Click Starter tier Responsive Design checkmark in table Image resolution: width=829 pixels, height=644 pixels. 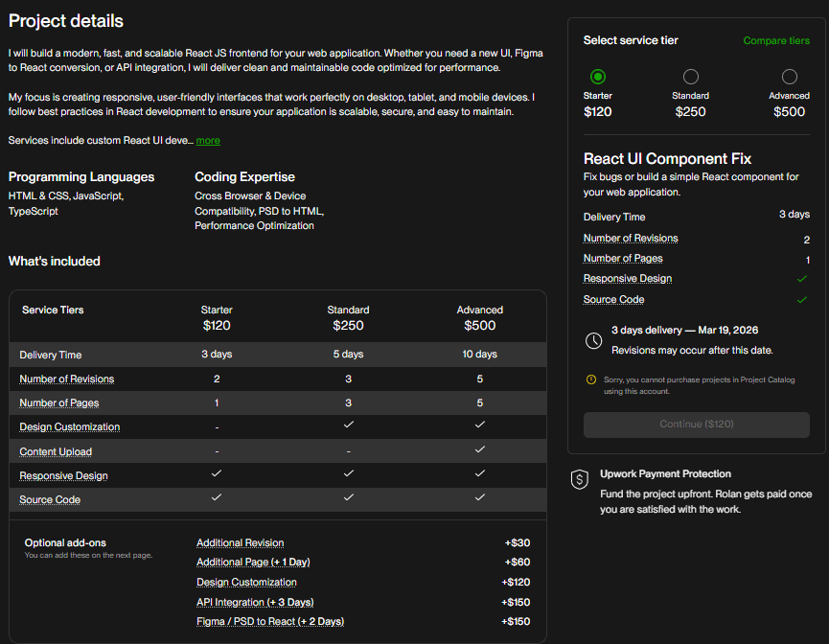click(217, 473)
